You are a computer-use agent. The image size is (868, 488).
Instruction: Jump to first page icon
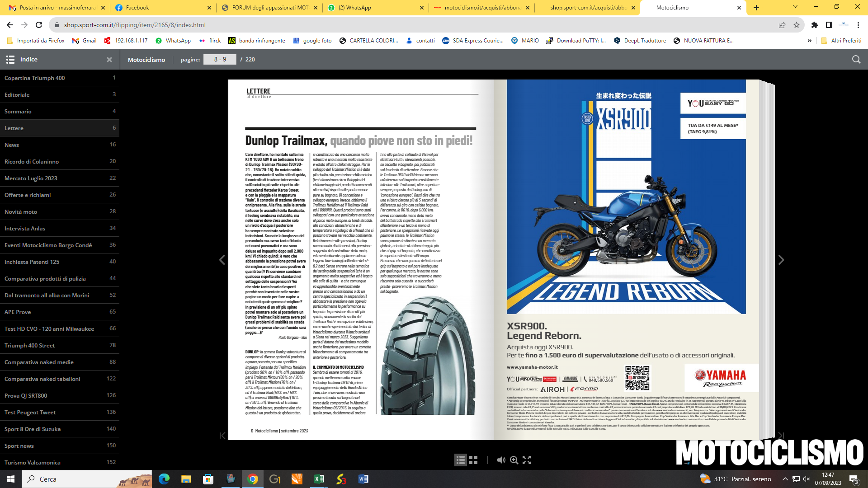(x=222, y=436)
